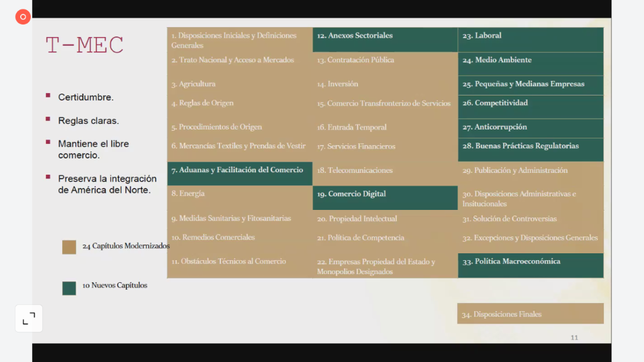Select the 'Certidumbre.' bullet text
The width and height of the screenshot is (644, 362).
[86, 97]
